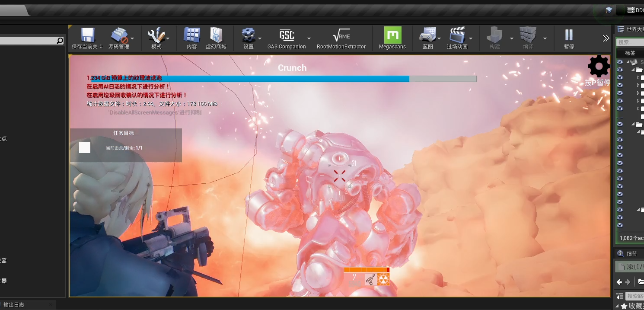Click the 在启用垃圾回收确认 red warning line
644x310 pixels.
point(137,95)
